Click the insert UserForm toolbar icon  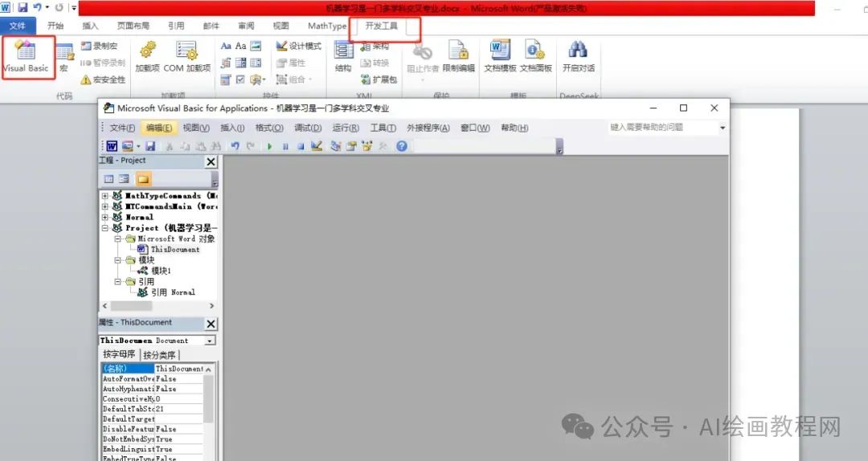click(x=128, y=146)
